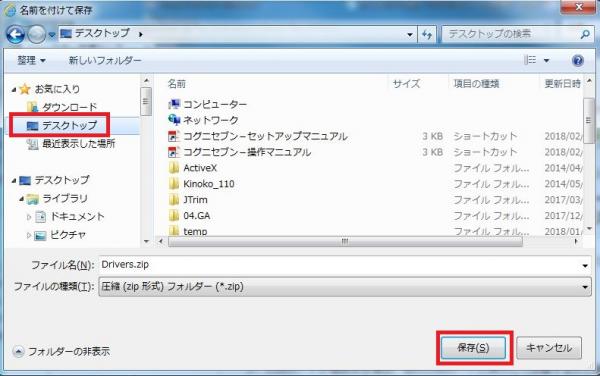Select the ActiveX folder icon
The width and height of the screenshot is (600, 376).
(174, 168)
